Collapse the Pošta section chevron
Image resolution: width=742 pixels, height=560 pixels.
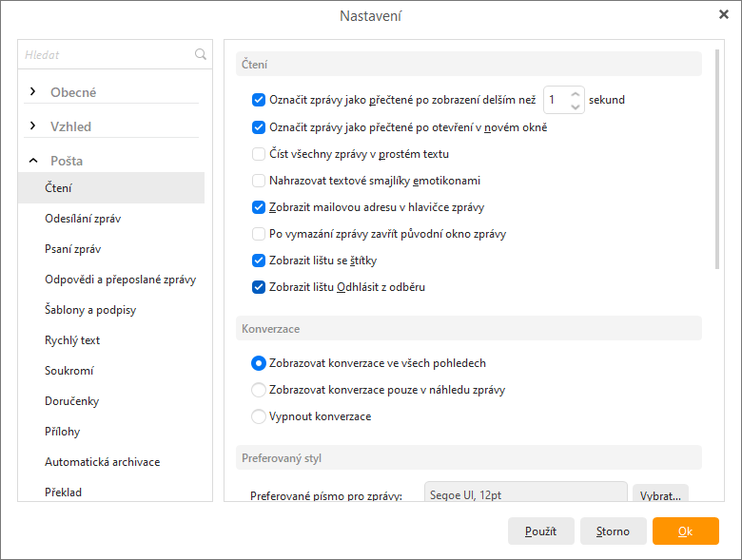(33, 161)
